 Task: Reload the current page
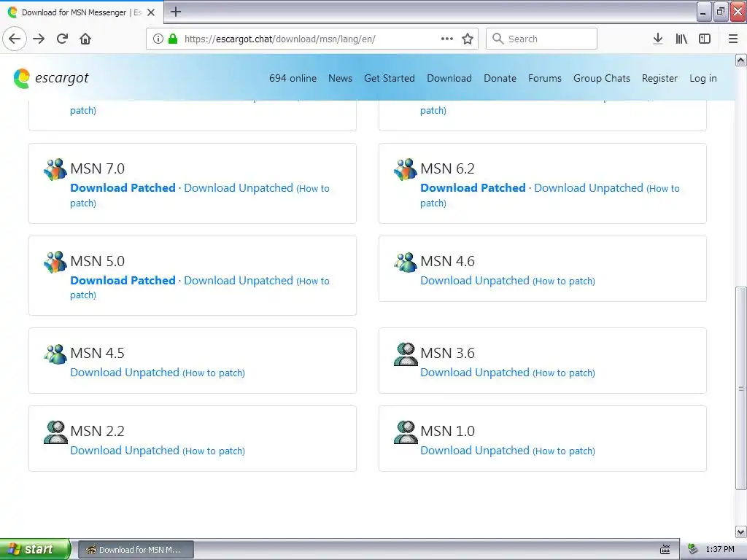coord(62,39)
